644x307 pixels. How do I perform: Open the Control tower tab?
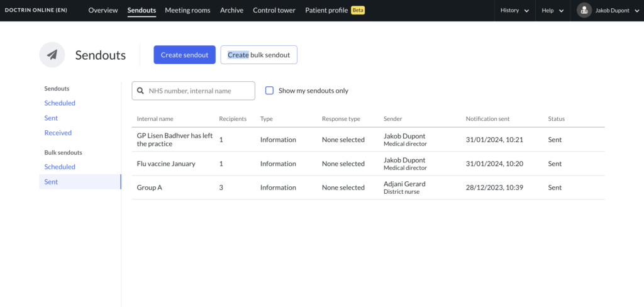point(274,10)
